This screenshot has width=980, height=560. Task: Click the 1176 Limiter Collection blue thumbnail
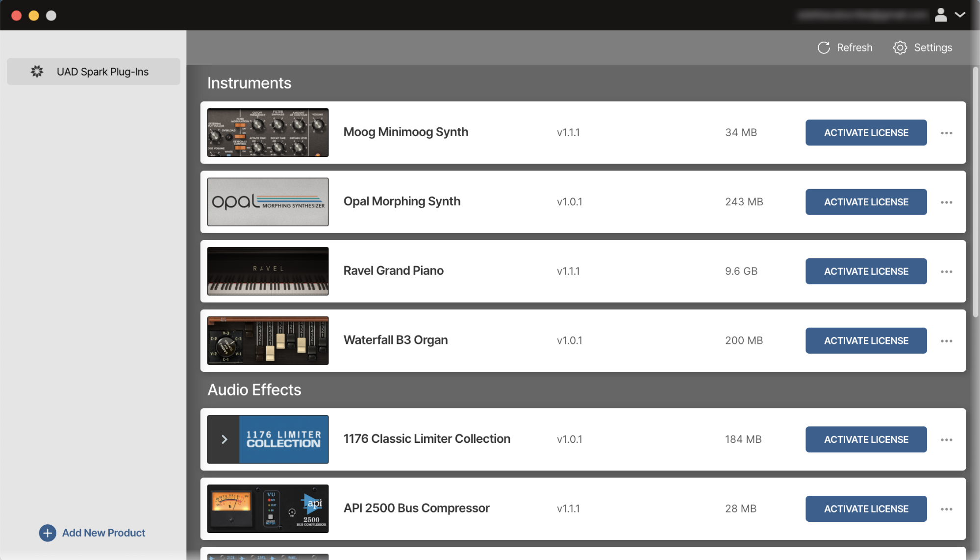284,439
